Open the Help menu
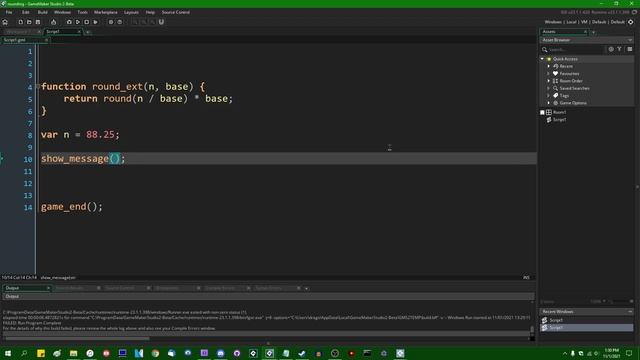Viewport: 640px width, 360px height. coord(150,12)
